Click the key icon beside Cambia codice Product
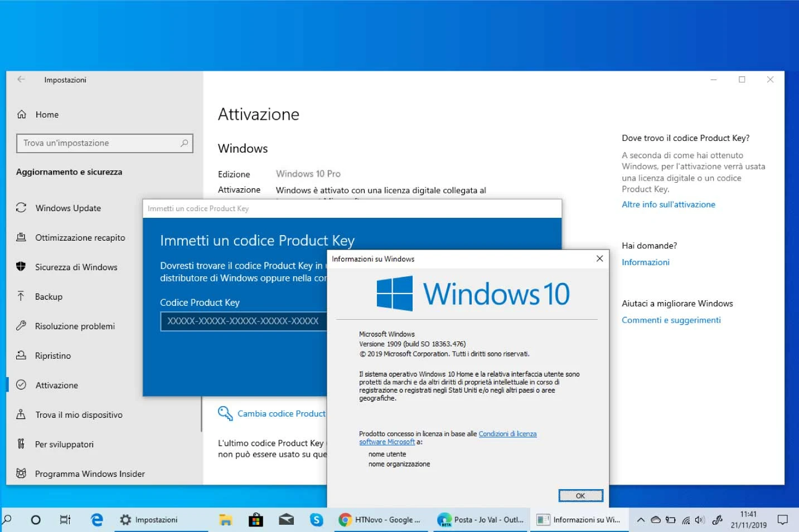799x532 pixels. click(225, 413)
